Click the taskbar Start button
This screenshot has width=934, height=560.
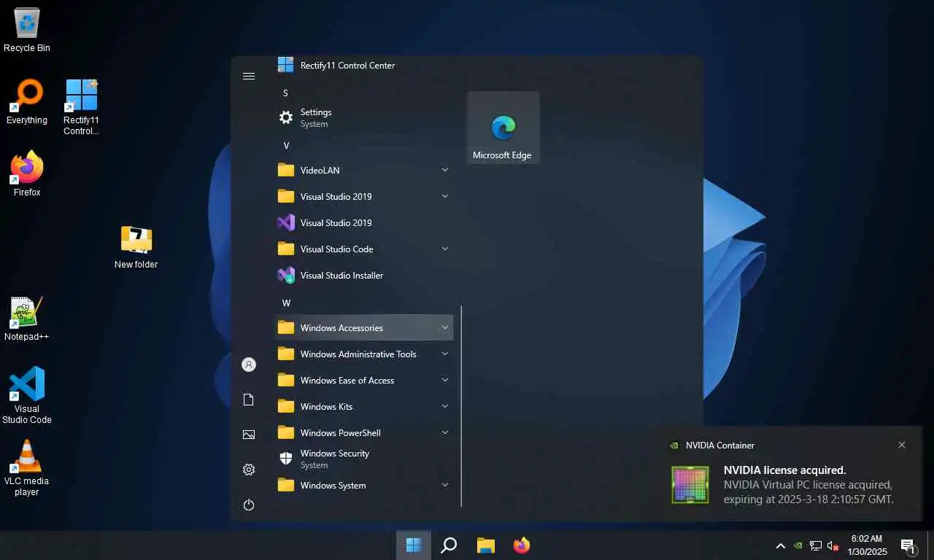[414, 545]
